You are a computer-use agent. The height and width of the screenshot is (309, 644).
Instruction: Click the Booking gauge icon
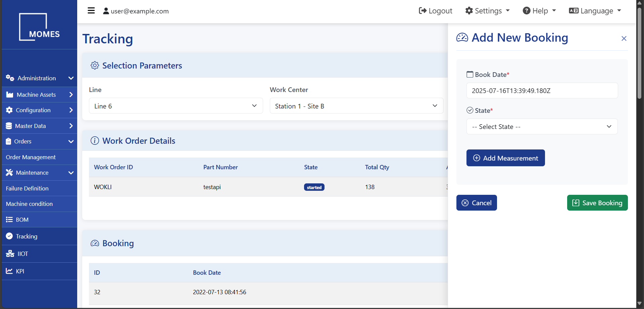click(95, 243)
